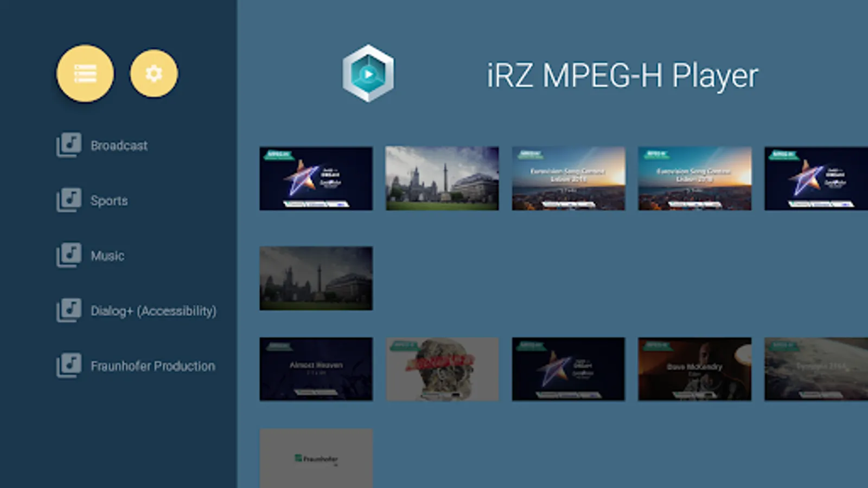Open settings with the yellow gear button
868x488 pixels.
(154, 73)
